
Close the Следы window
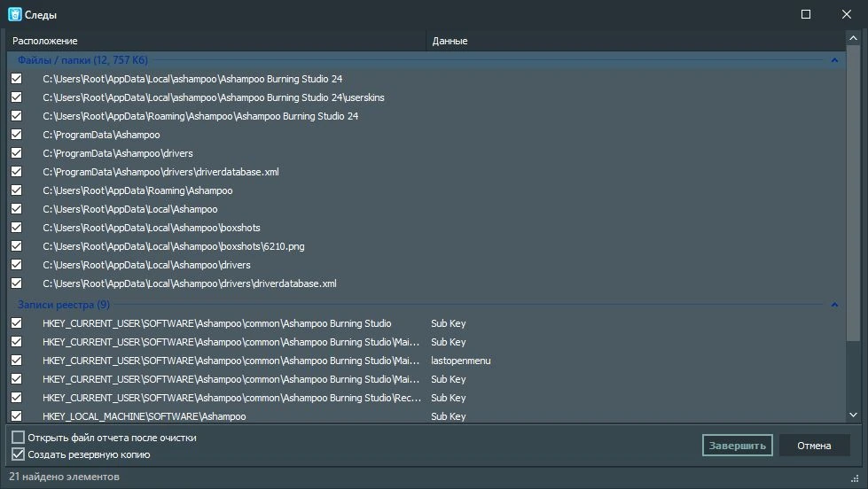tap(847, 14)
